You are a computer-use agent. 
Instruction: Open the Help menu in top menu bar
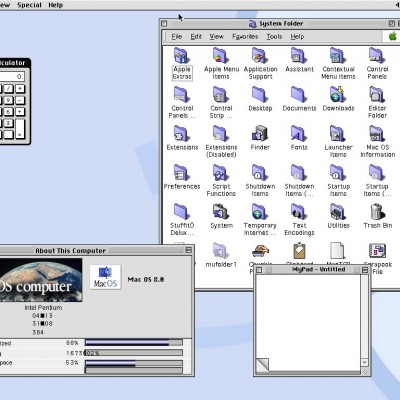point(55,5)
